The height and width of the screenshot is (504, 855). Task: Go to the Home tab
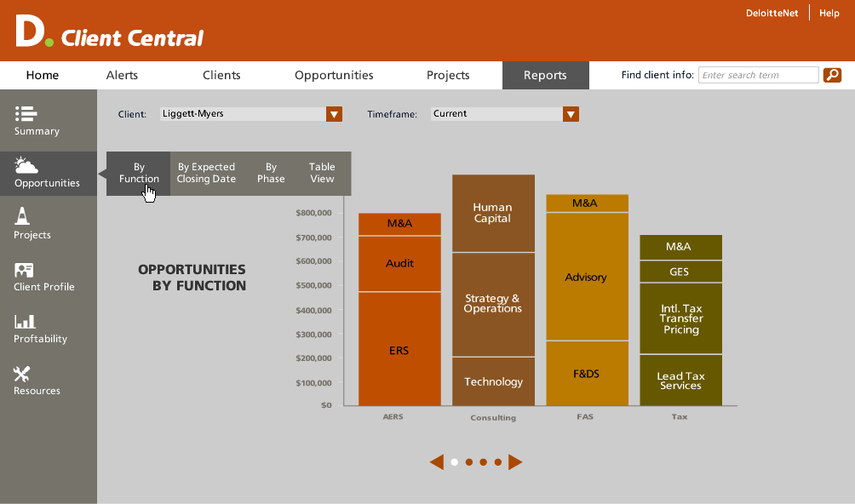click(43, 75)
